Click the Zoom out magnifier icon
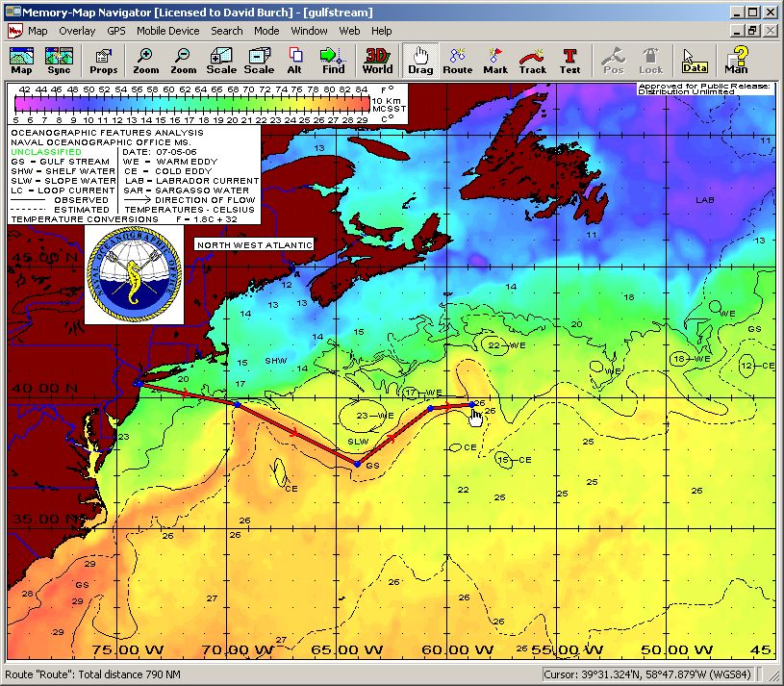This screenshot has height=686, width=784. pyautogui.click(x=183, y=61)
